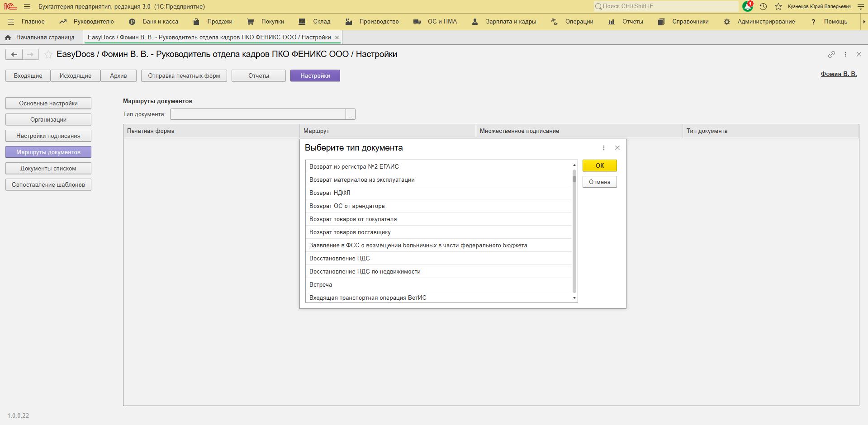This screenshot has height=425, width=868.
Task: Click the back navigation arrow
Action: [x=14, y=54]
